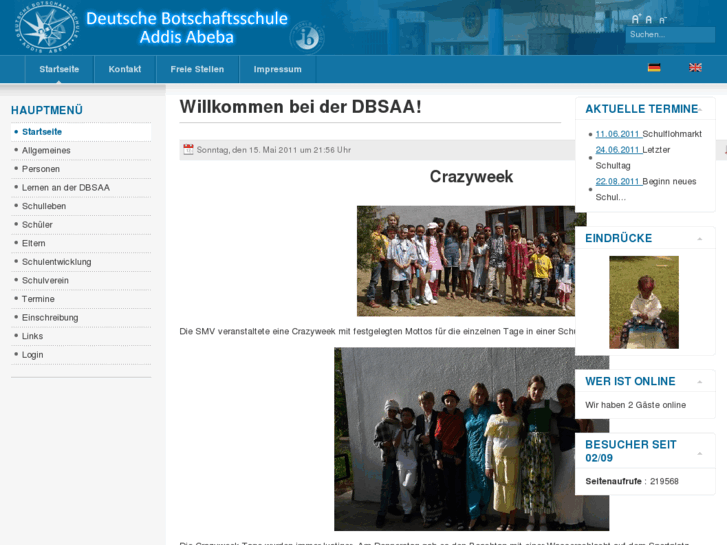This screenshot has width=727, height=545.
Task: Collapse the Aktuelle Termine panel
Action: click(x=700, y=109)
